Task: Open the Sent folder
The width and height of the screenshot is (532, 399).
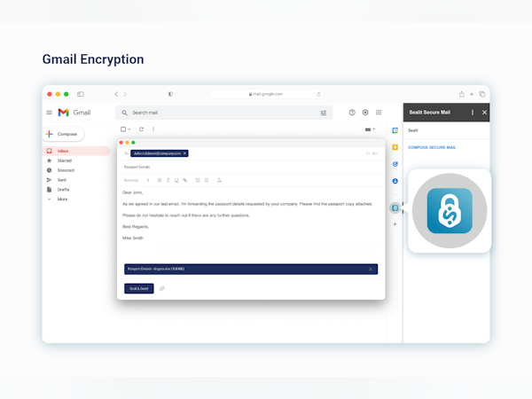Action: click(x=62, y=180)
